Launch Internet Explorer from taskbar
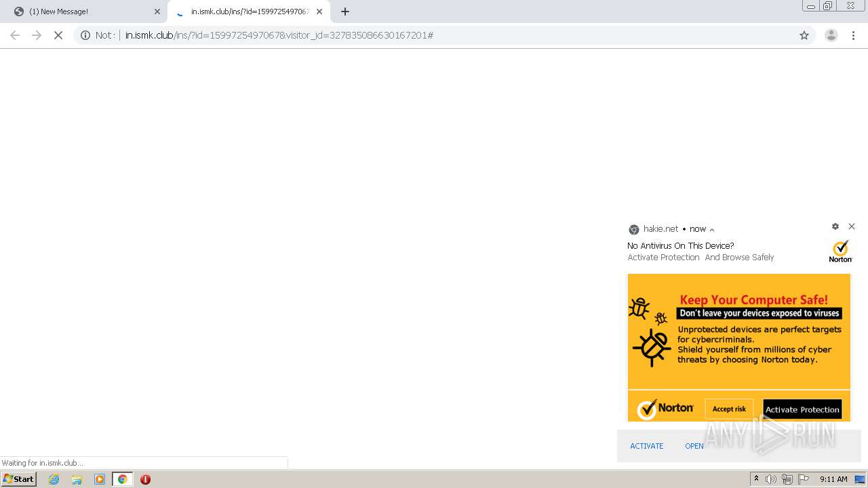This screenshot has width=868, height=488. [54, 479]
